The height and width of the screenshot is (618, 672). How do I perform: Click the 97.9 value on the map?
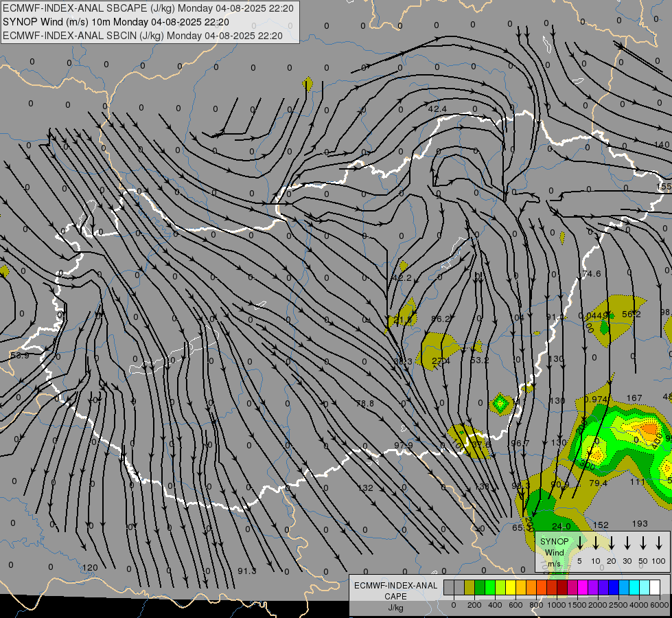(x=404, y=445)
